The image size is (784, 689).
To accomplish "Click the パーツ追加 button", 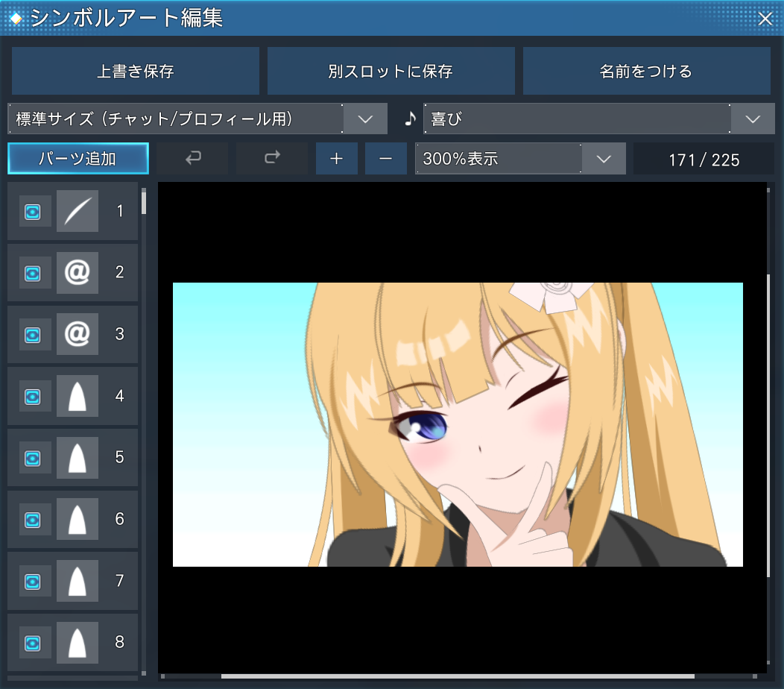I will 78,159.
